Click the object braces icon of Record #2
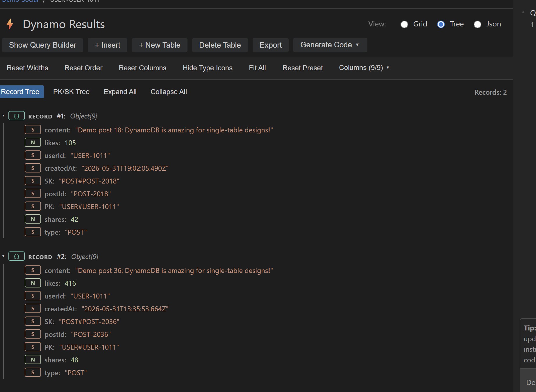Screen dimensions: 536x392 17,256
